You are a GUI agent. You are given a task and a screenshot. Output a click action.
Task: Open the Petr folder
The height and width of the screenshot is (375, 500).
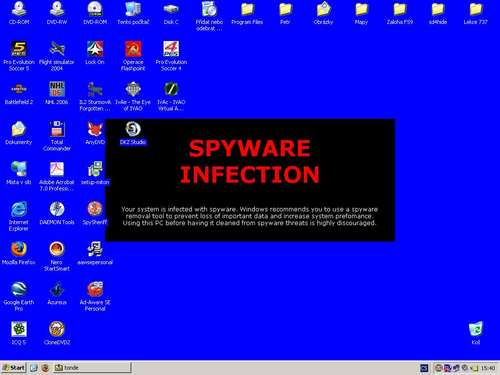point(285,9)
